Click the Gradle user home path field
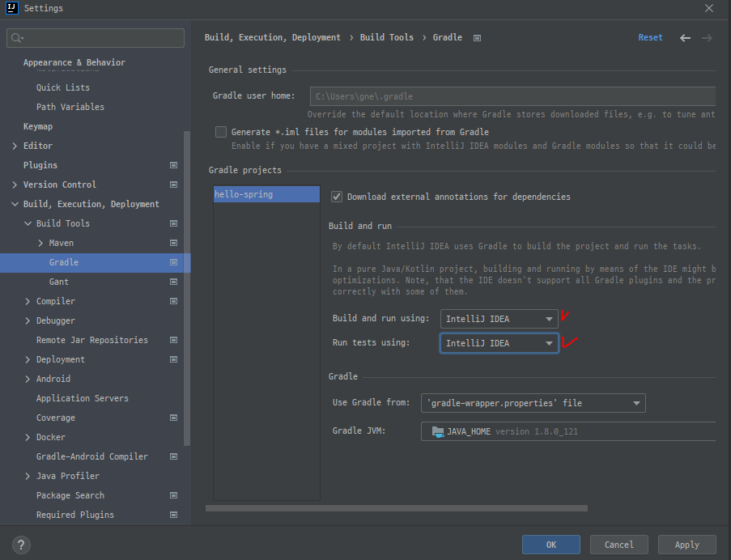Image resolution: width=731 pixels, height=560 pixels. pyautogui.click(x=512, y=96)
